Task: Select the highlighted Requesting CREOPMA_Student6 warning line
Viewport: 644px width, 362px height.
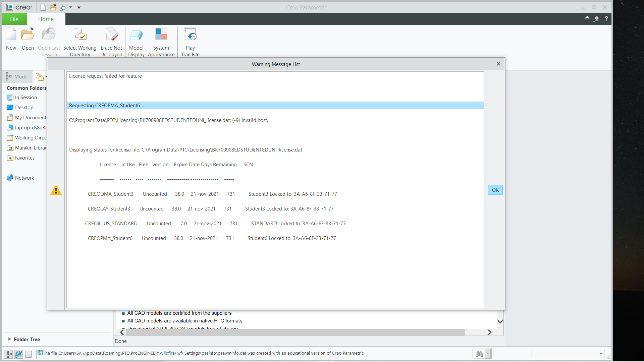Action: (275, 105)
